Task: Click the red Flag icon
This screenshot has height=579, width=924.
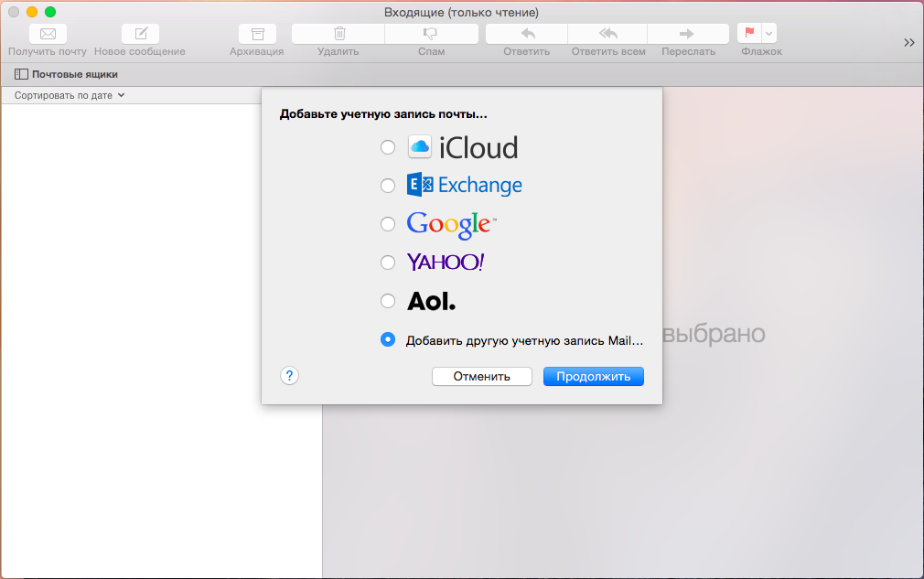Action: click(x=749, y=33)
